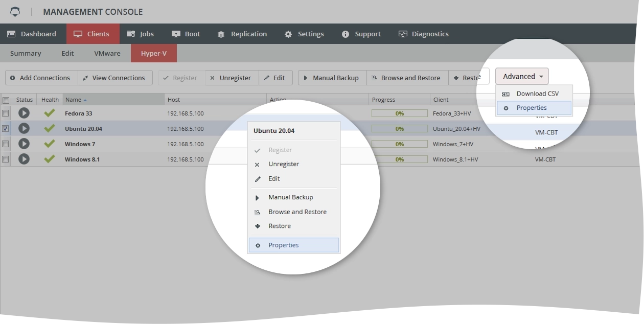
Task: Check the Windows 7 row checkbox
Action: pyautogui.click(x=6, y=144)
